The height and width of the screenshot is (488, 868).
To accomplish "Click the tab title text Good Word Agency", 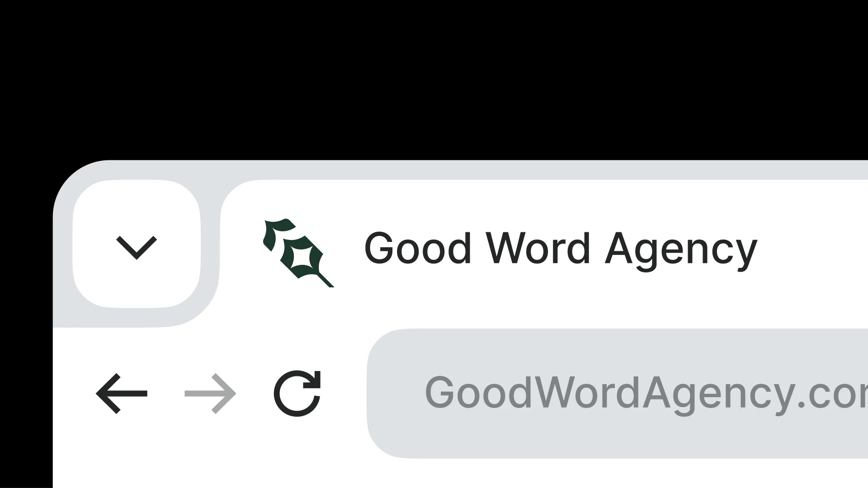I will tap(561, 250).
